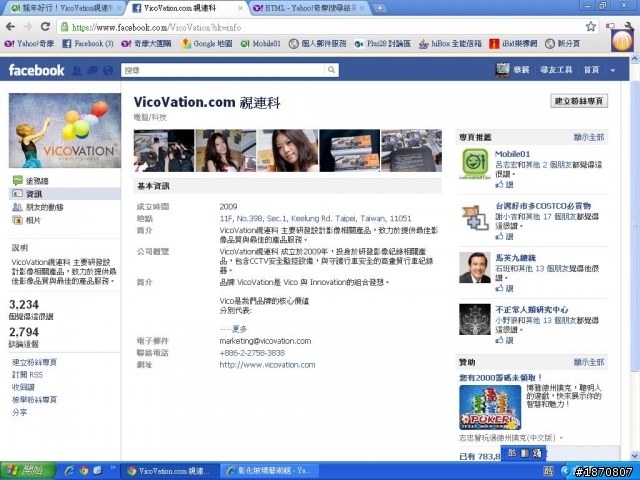Open Chrome from quick launch

click(x=84, y=471)
